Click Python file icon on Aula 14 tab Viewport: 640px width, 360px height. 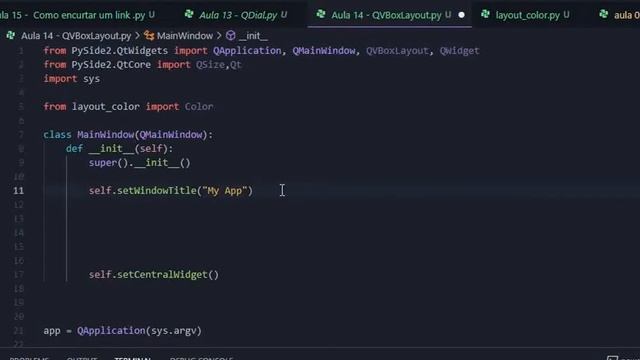click(x=321, y=15)
